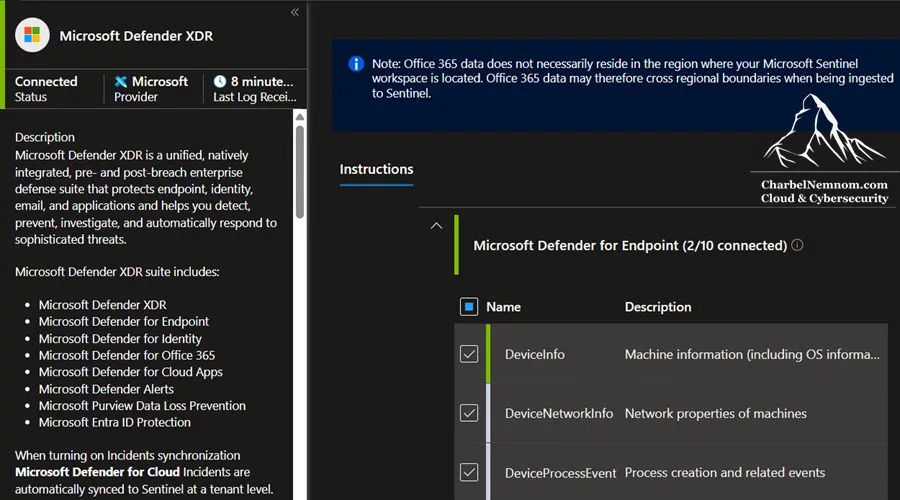Click the 'Machine information' description cell
The width and height of the screenshot is (900, 500).
752,354
